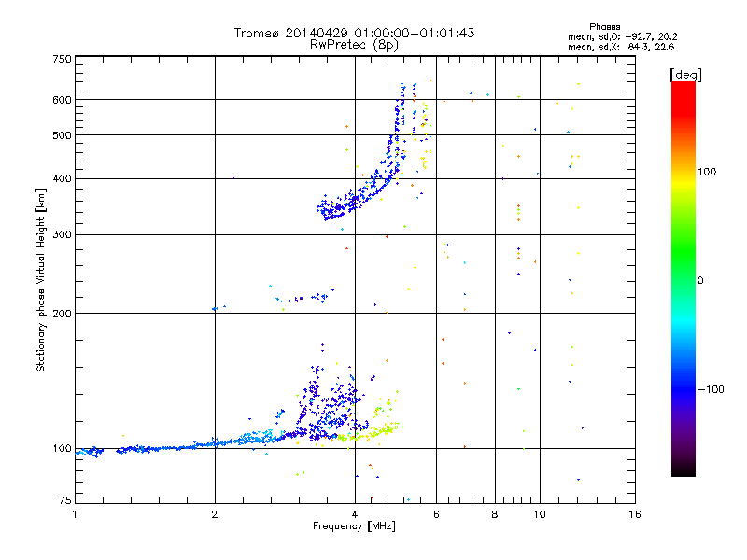747x560 pixels.
Task: Click the 'Stationary phase Virtual Height [km]' axis label
Action: (41, 280)
